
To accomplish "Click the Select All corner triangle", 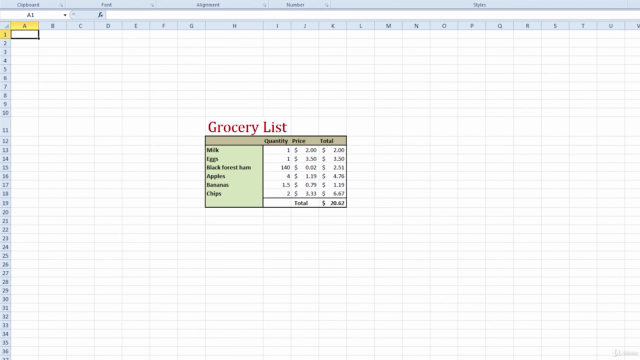I will coord(6,26).
